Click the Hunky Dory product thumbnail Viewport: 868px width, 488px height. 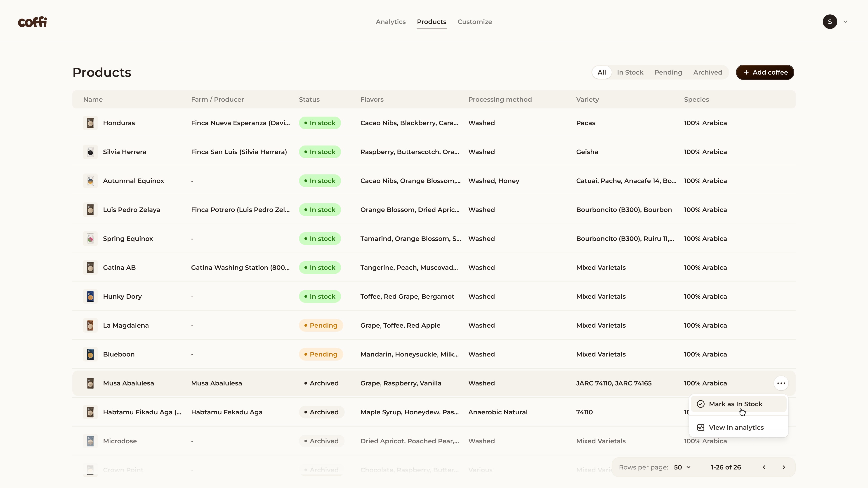(90, 297)
